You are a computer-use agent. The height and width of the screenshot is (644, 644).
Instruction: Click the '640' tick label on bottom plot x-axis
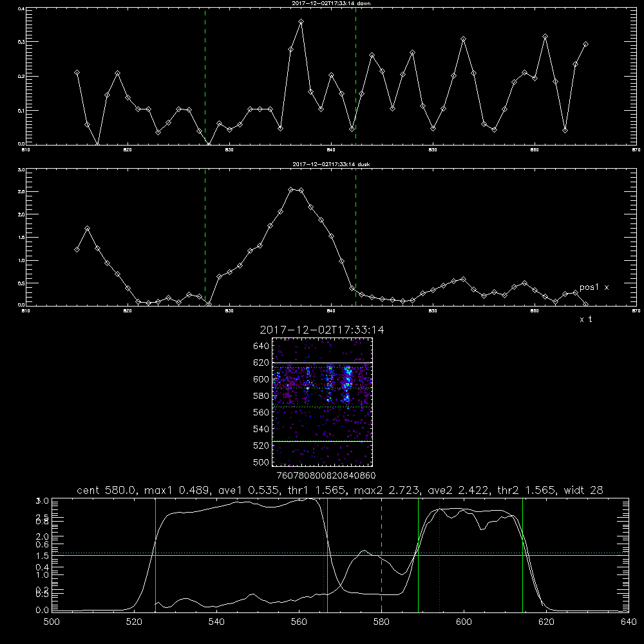tap(629, 622)
